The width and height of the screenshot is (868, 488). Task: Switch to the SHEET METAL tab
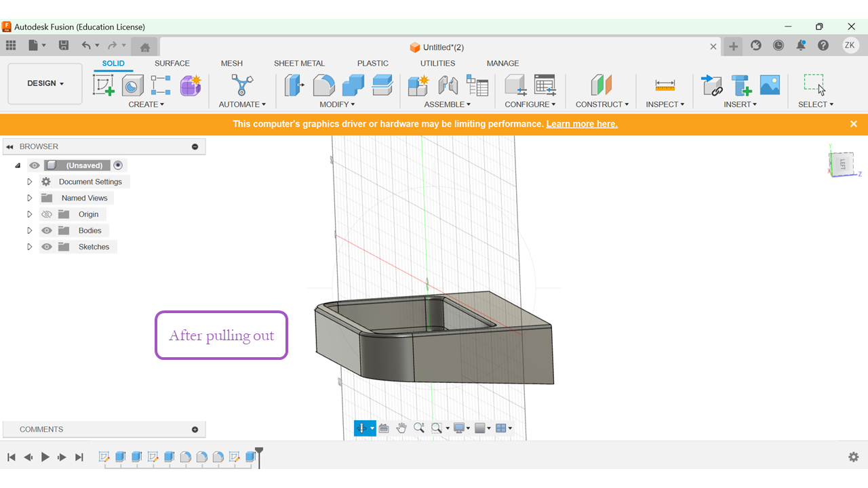click(x=299, y=63)
